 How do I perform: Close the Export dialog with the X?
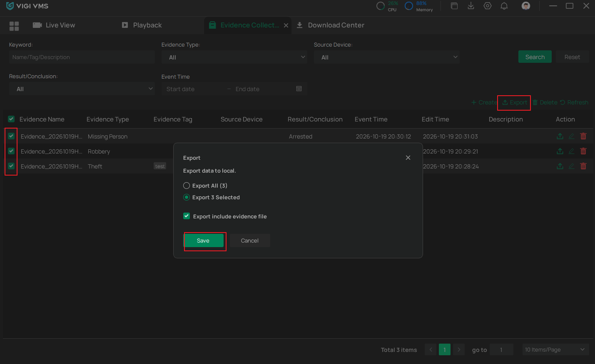pos(408,158)
